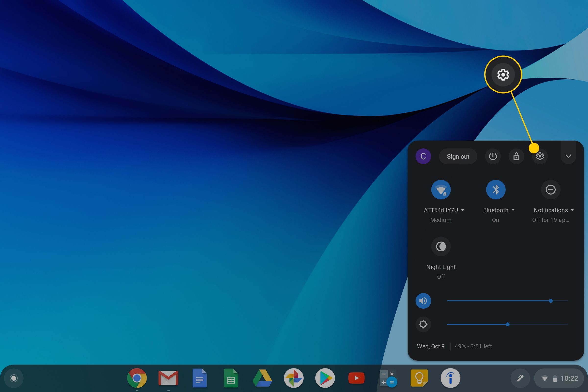The width and height of the screenshot is (588, 392).
Task: Click the volume speaker icon in taskbar
Action: point(422,301)
